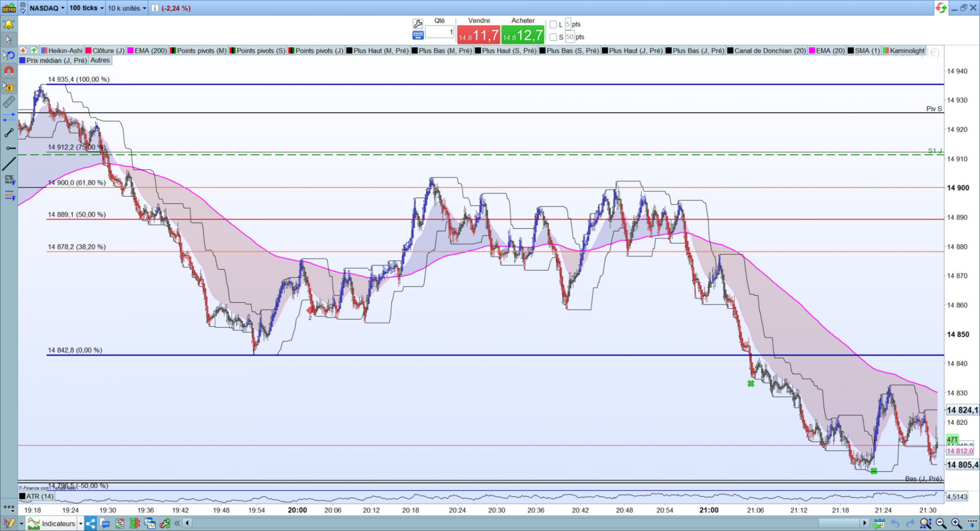Open the EMA (200) indicator tab
980x531 pixels.
[x=147, y=51]
